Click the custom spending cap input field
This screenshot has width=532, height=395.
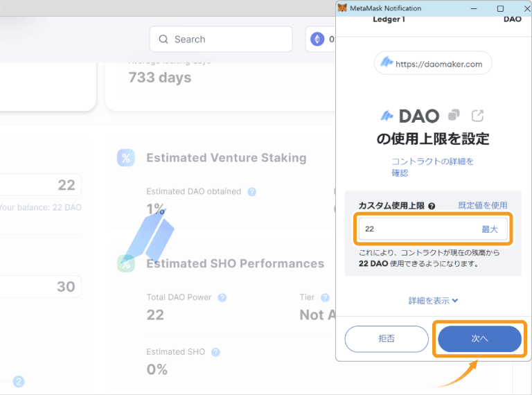[x=433, y=229]
